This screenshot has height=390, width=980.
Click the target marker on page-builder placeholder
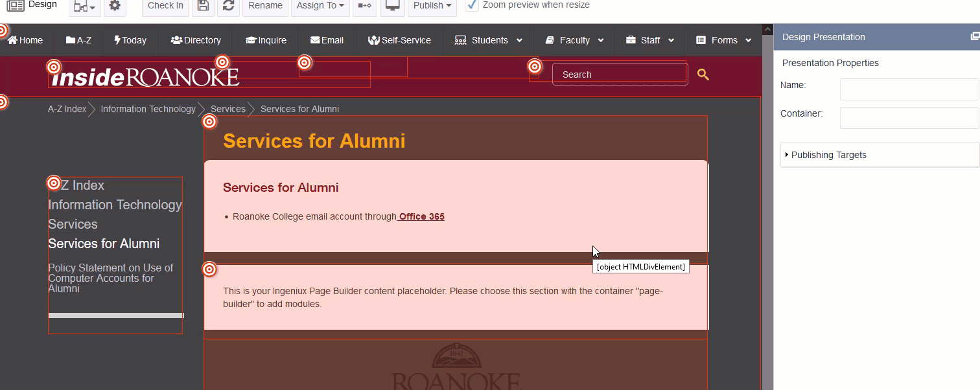coord(209,268)
